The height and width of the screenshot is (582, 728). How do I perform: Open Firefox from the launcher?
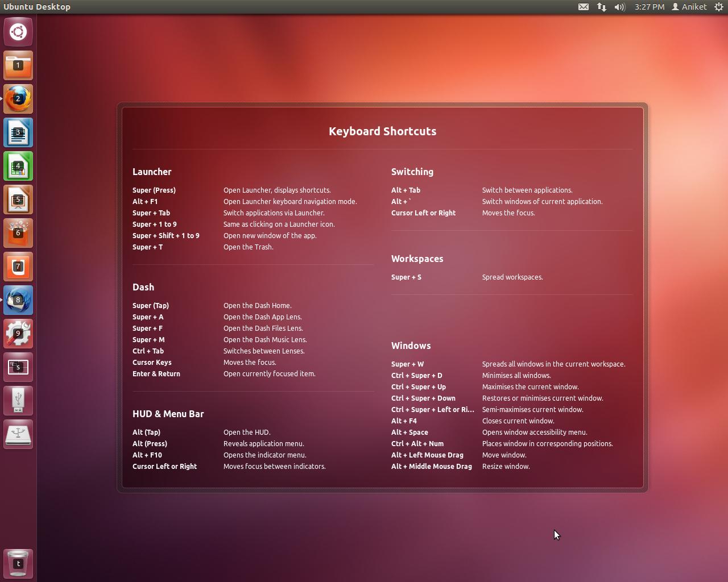(18, 99)
